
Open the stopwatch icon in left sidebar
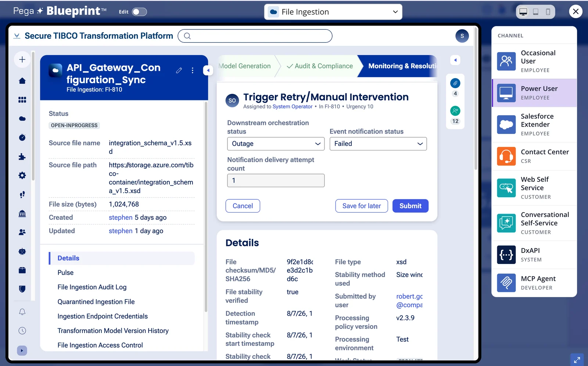pyautogui.click(x=22, y=137)
